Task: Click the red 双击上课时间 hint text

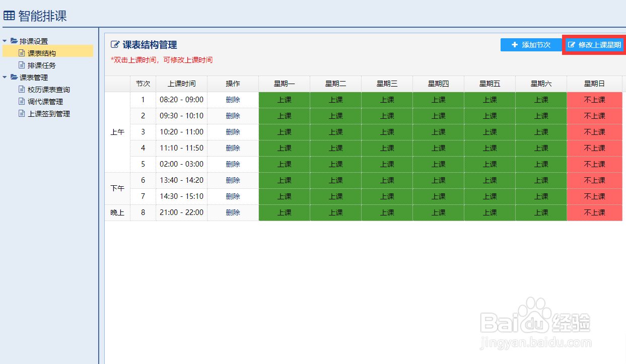Action: 162,60
